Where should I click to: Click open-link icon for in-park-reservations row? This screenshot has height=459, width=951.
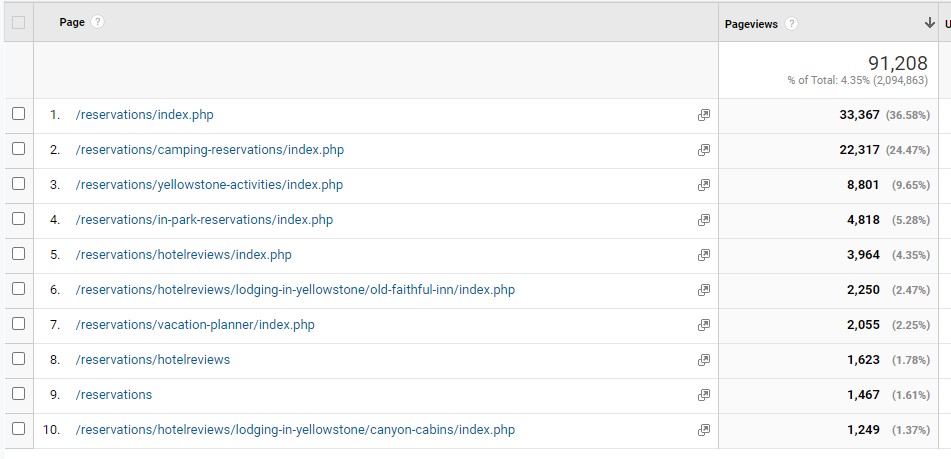pos(704,220)
